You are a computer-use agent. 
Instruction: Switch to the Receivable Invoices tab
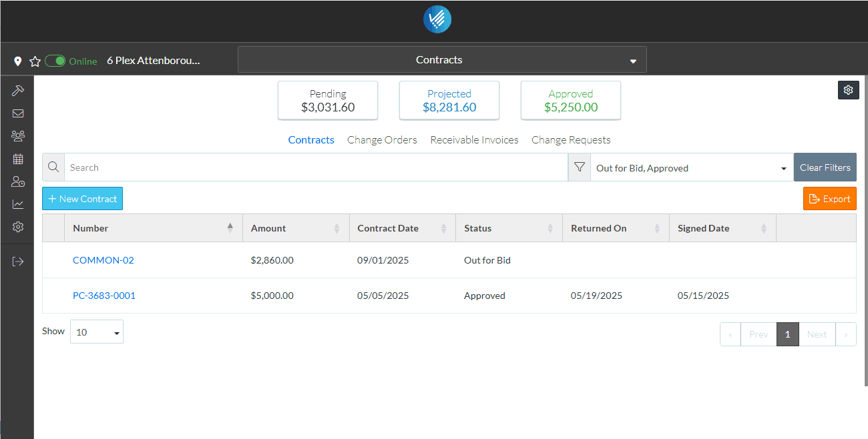click(474, 140)
